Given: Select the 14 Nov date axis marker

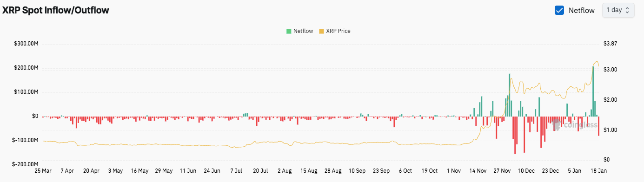Looking at the screenshot, I should click(478, 171).
